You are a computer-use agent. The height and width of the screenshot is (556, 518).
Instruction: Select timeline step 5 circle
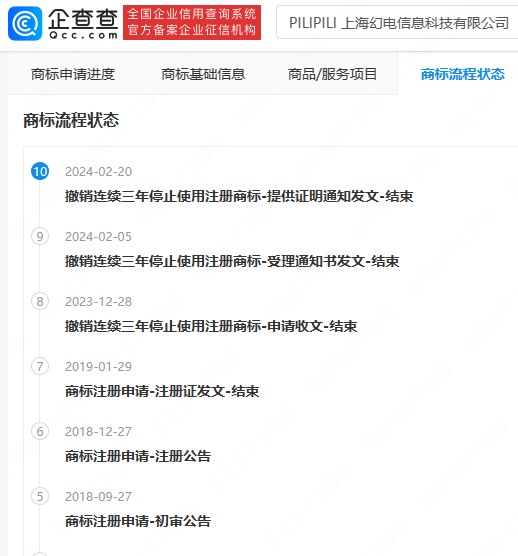coord(40,496)
